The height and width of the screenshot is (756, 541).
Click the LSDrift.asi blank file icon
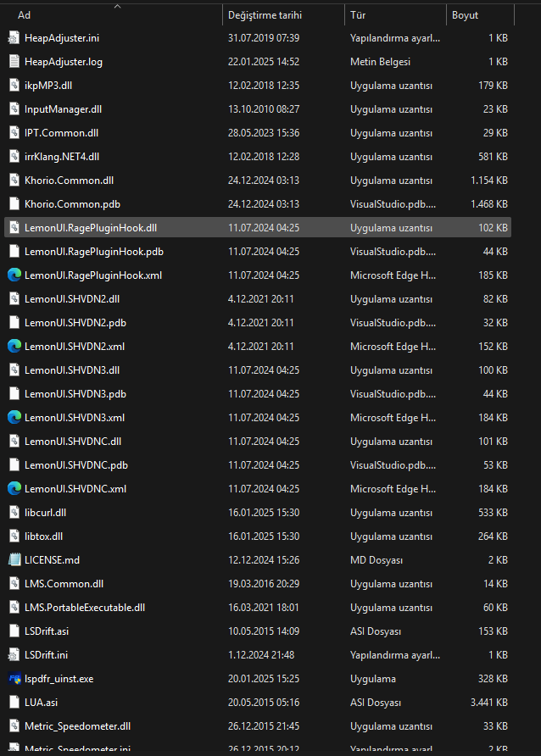pyautogui.click(x=14, y=631)
